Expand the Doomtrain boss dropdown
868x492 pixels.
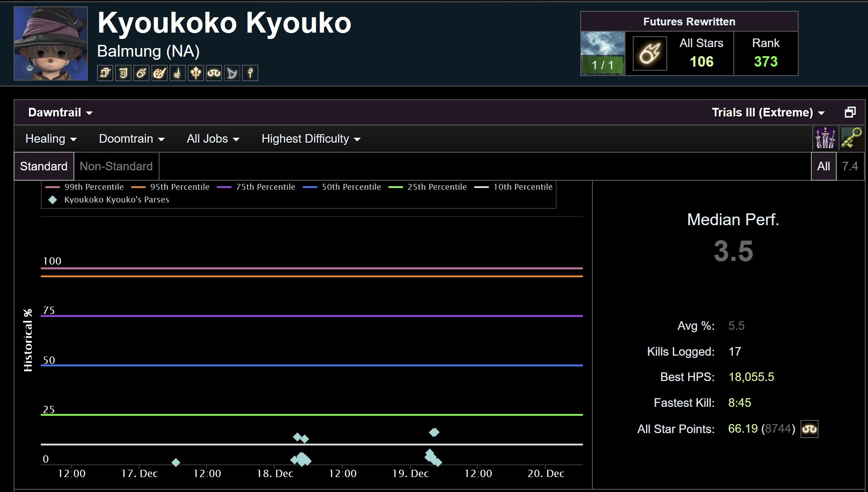(x=131, y=139)
